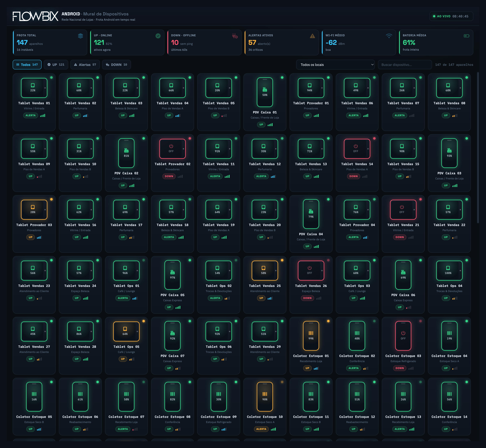486x448 pixels.
Task: Click the Estoque Refrigerado label of Coletor Estoque 09
Action: click(219, 422)
